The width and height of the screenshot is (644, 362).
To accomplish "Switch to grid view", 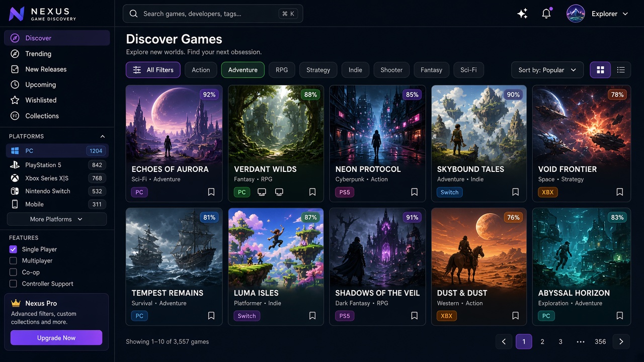I will pyautogui.click(x=600, y=70).
